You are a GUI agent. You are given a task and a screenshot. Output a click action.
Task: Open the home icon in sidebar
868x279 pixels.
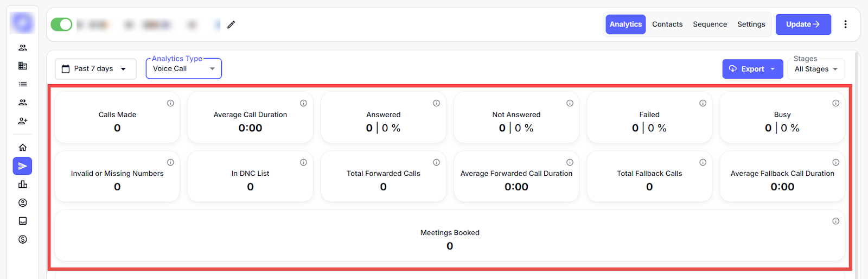tap(23, 148)
